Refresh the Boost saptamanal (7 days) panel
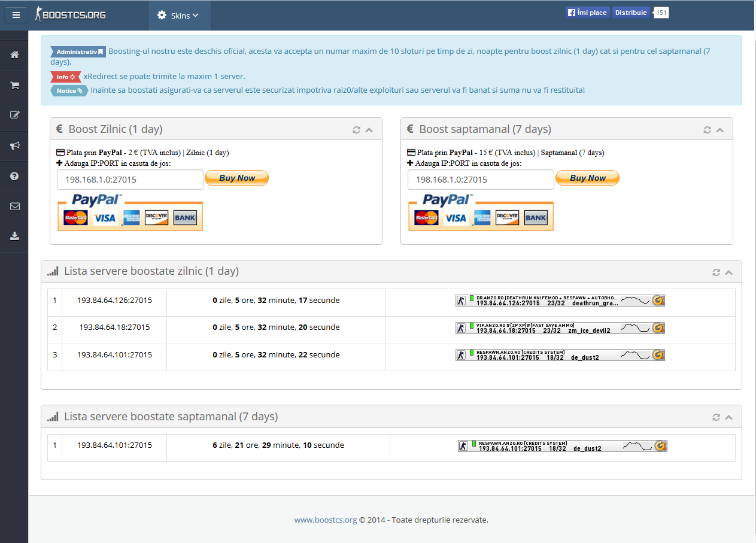Image resolution: width=756 pixels, height=543 pixels. click(x=708, y=130)
